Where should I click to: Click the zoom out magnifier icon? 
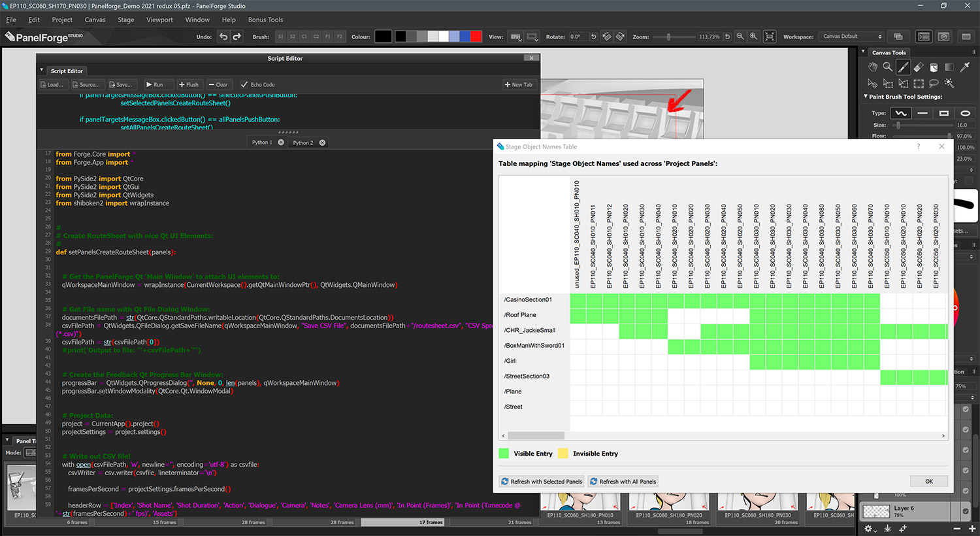point(740,37)
